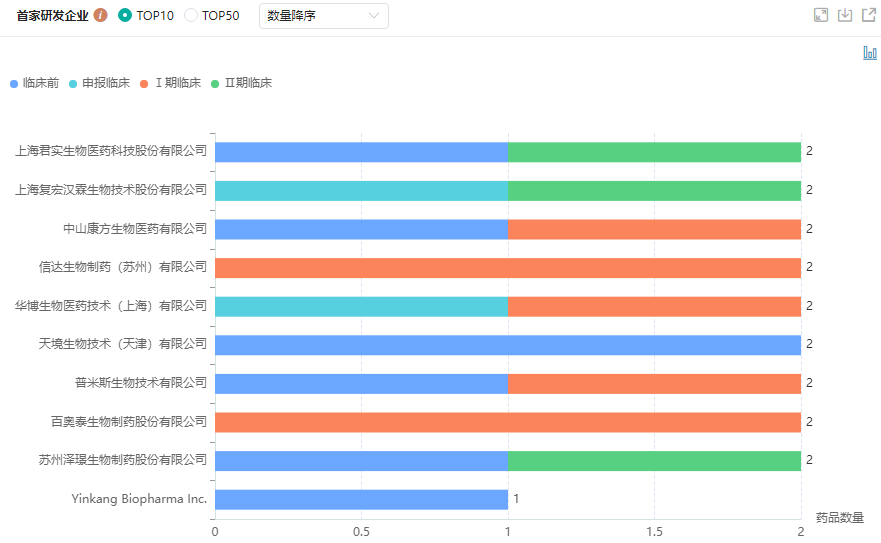Click the 百奥泰生物制药股份有限公司 axis label
Screen dimensions: 881x543
tap(129, 422)
